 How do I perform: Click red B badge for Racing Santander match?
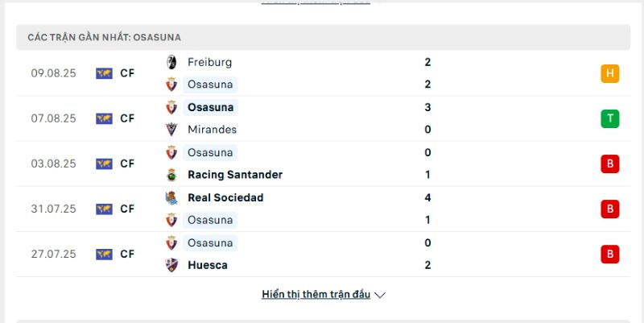pos(610,164)
